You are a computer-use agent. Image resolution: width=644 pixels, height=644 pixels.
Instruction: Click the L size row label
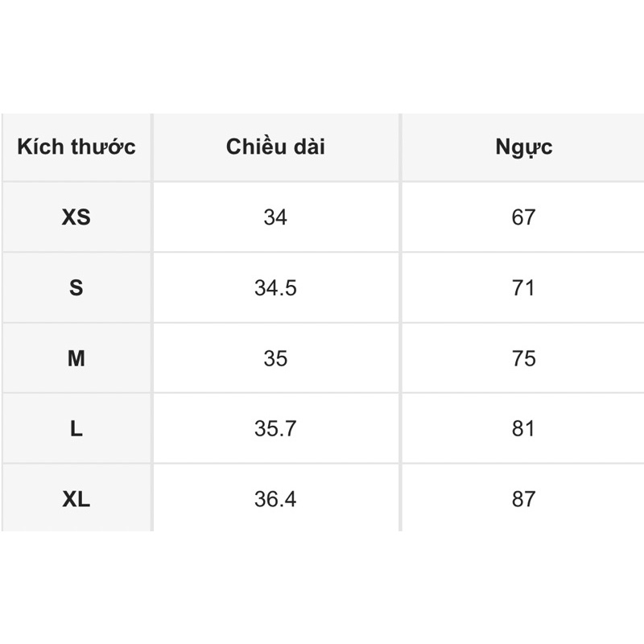(76, 428)
